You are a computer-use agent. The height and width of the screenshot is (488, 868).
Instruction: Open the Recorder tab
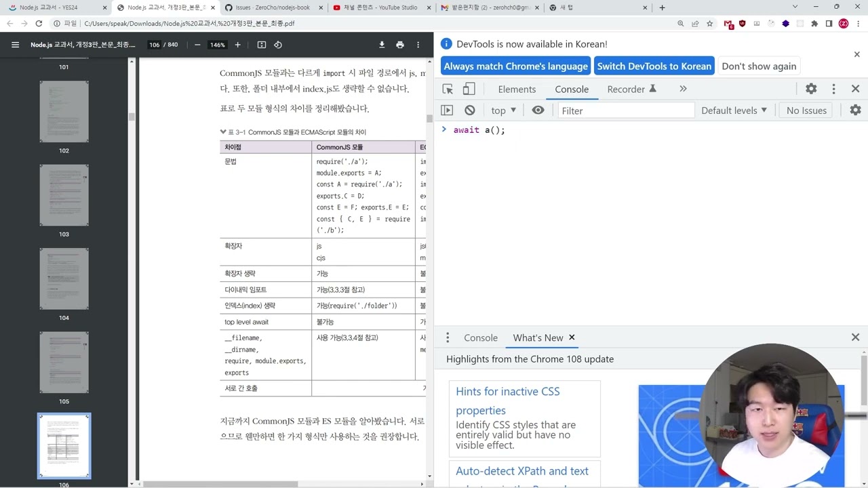click(x=631, y=89)
